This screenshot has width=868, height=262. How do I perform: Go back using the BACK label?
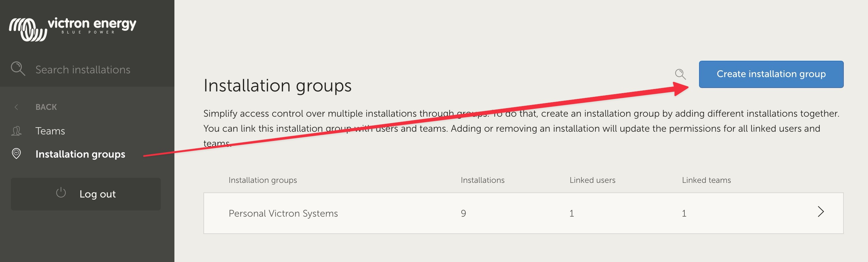tap(46, 107)
